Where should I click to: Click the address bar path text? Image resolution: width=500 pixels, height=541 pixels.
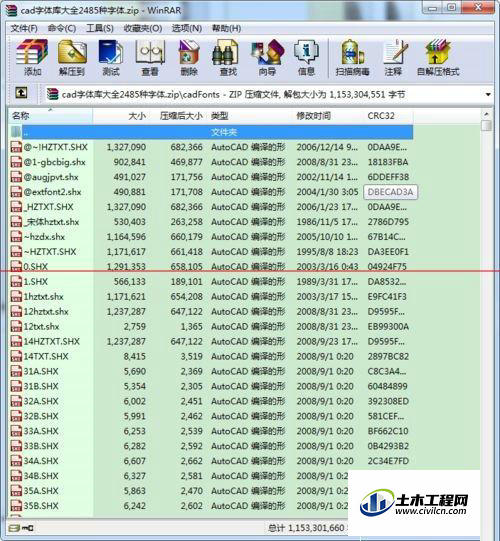pyautogui.click(x=233, y=95)
